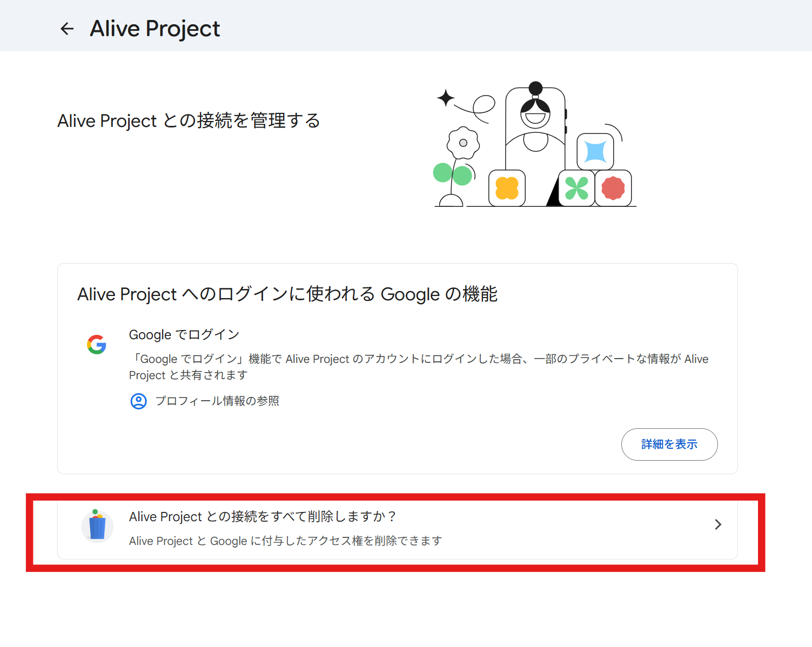Click the black sparkle star in illustration

tap(446, 98)
